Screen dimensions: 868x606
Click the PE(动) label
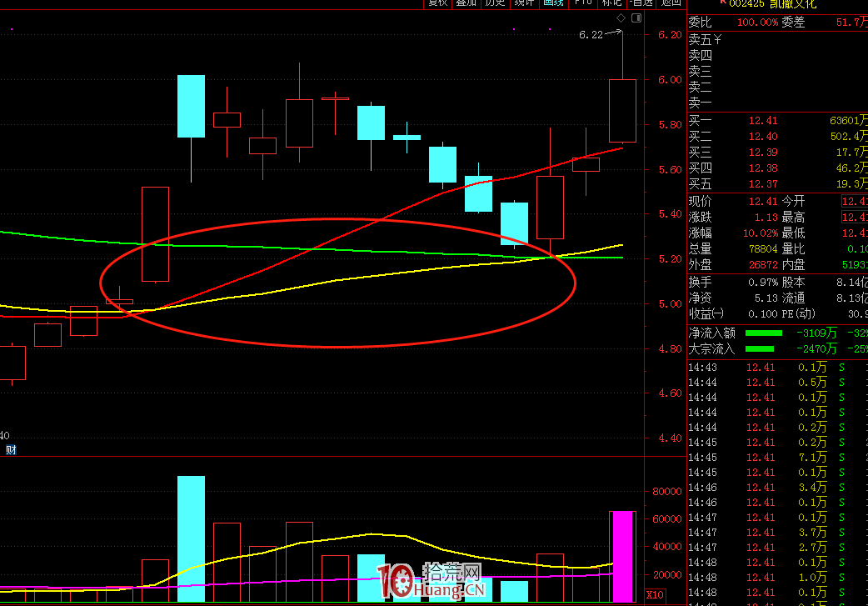tap(798, 314)
